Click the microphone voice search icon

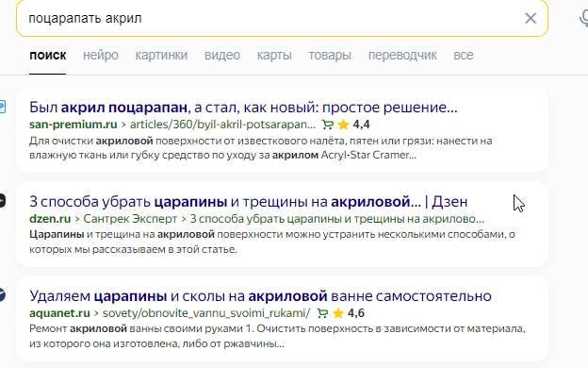click(583, 18)
